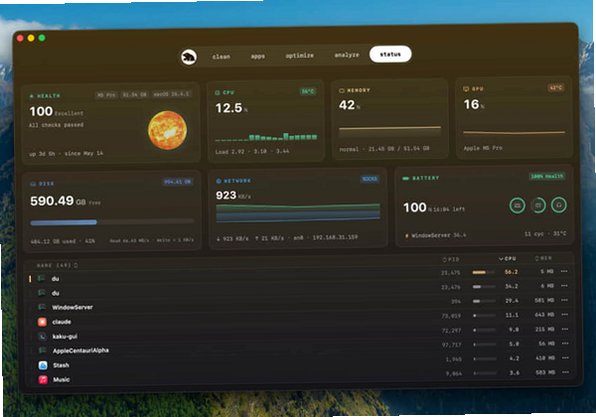
Task: Click the CPU usage bar beside 29.4
Action: [484, 301]
